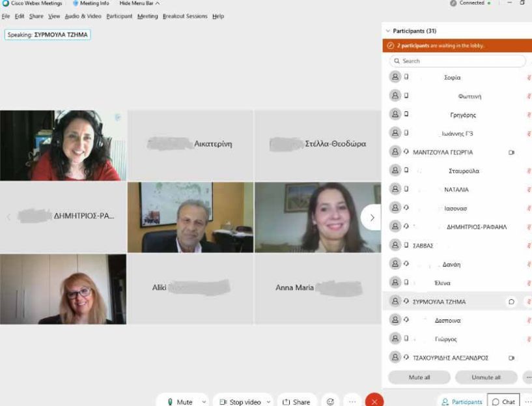Click the red leave meeting button

click(374, 401)
